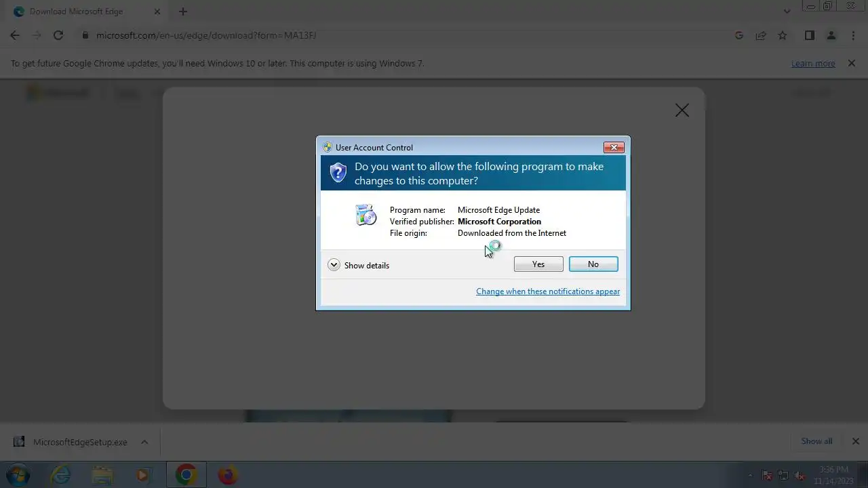Screen dimensions: 868x488
Task: Expand the MicrosoftEdgeSetup.exe download options arrow
Action: coord(144,442)
